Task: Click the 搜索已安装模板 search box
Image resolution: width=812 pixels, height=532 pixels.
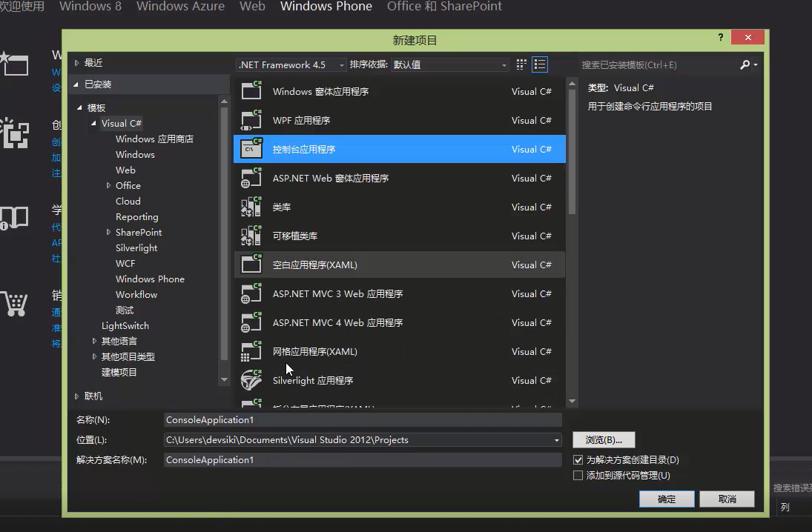Action: click(x=658, y=64)
